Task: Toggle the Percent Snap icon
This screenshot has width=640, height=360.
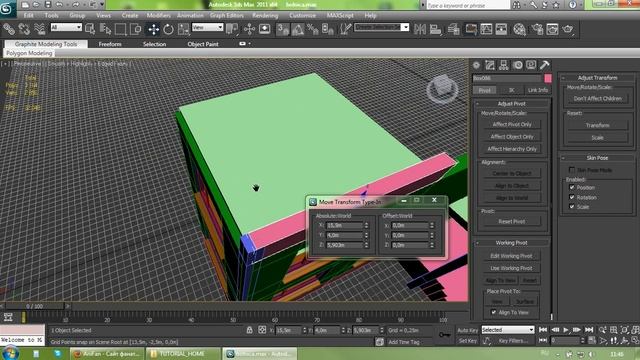Action: point(313,29)
